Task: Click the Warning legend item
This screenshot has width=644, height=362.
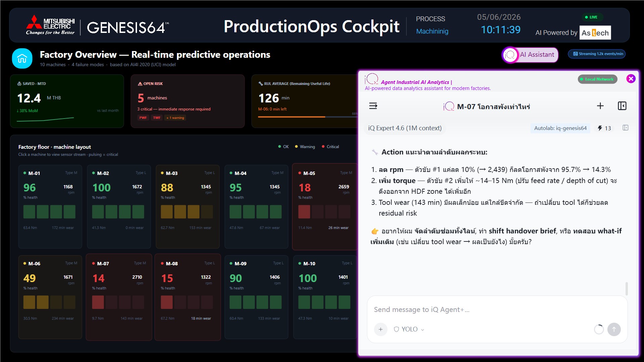Action: 305,147
